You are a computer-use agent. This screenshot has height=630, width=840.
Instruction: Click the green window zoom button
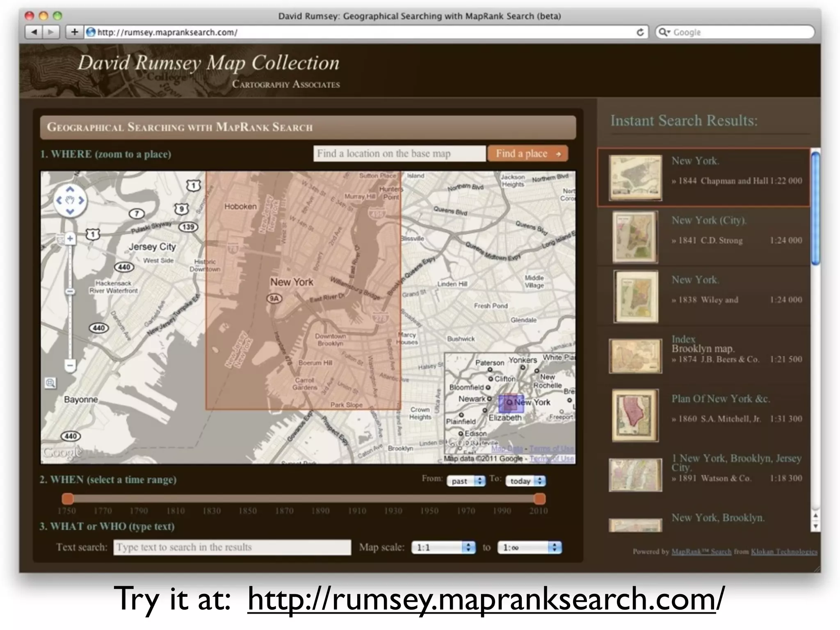click(x=57, y=16)
